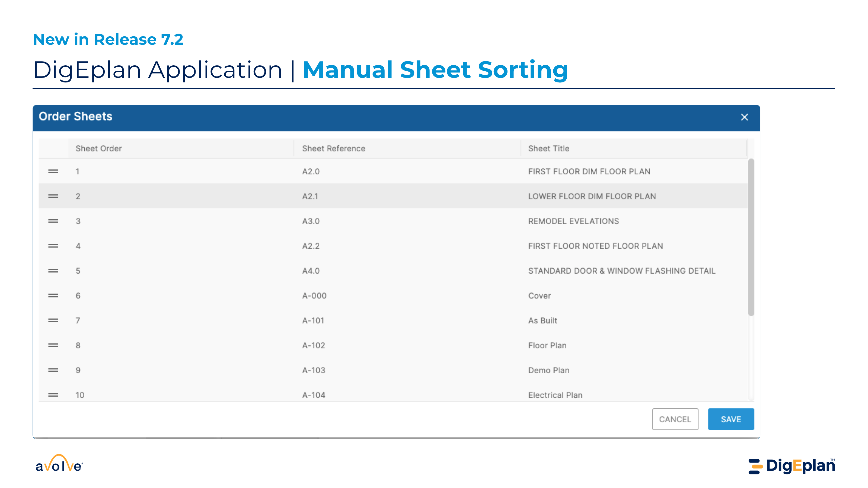Grab the drag handle for sheet A-104
Image resolution: width=868 pixels, height=488 pixels.
[x=53, y=395]
